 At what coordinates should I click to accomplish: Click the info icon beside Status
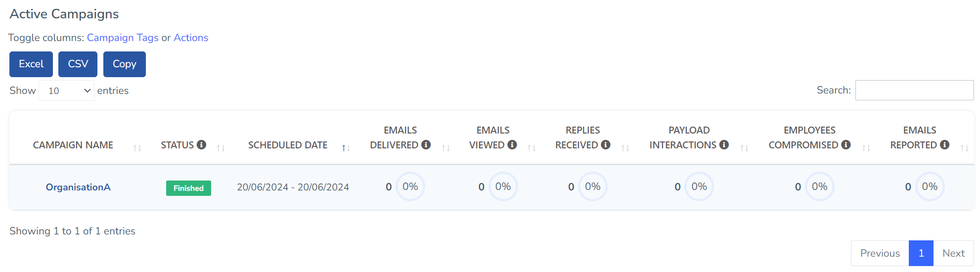[x=201, y=144]
